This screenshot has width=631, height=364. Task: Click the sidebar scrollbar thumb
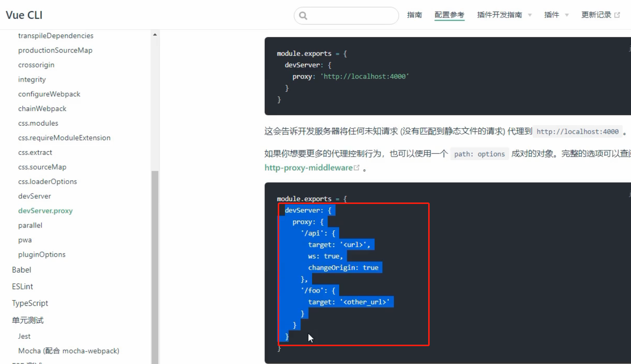[155, 267]
